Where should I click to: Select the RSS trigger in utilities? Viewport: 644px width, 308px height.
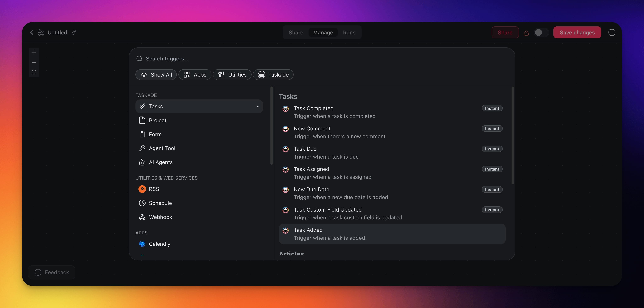[154, 189]
